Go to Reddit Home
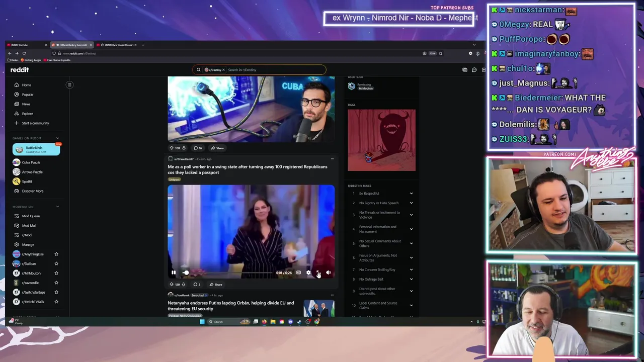The image size is (644, 362). pyautogui.click(x=23, y=85)
